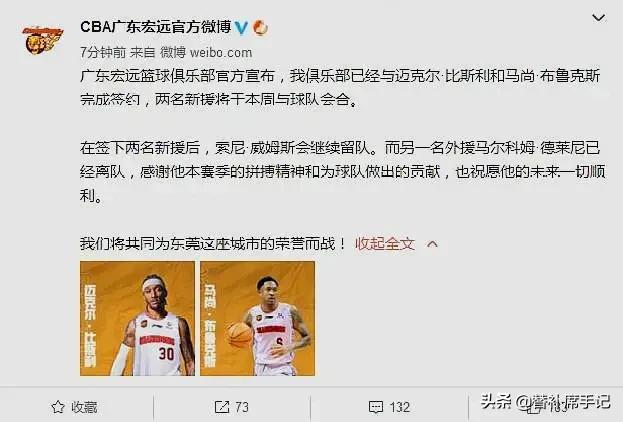Click 收起全文 to collapse full text

tap(385, 244)
